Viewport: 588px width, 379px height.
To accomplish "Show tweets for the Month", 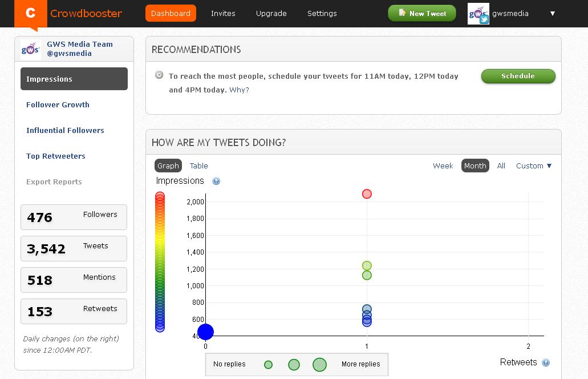I will coord(475,166).
